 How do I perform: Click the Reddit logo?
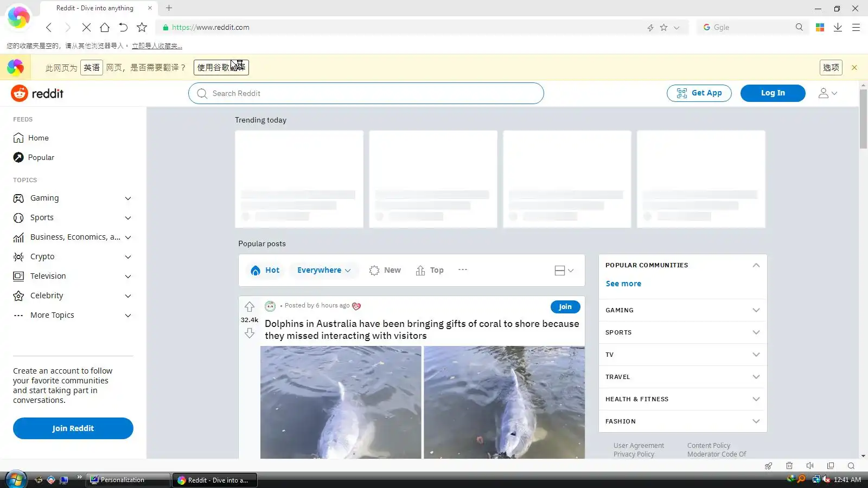click(x=37, y=93)
